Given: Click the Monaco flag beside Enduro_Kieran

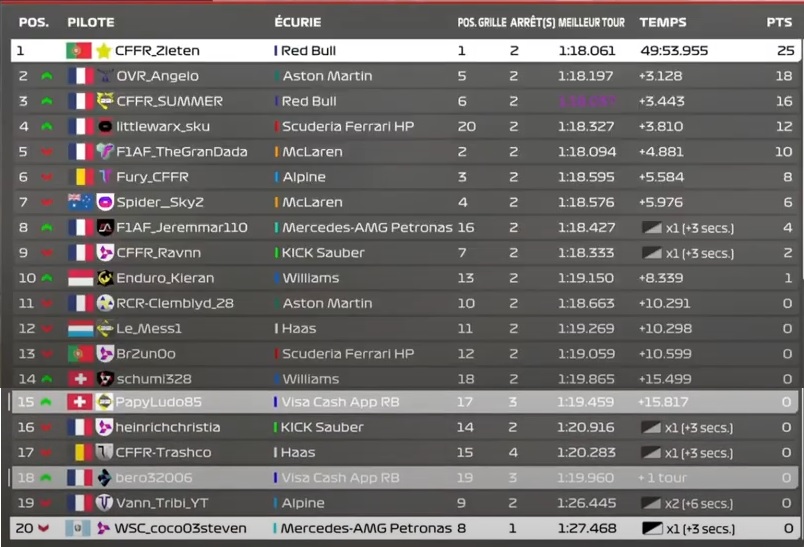Looking at the screenshot, I should click(79, 278).
